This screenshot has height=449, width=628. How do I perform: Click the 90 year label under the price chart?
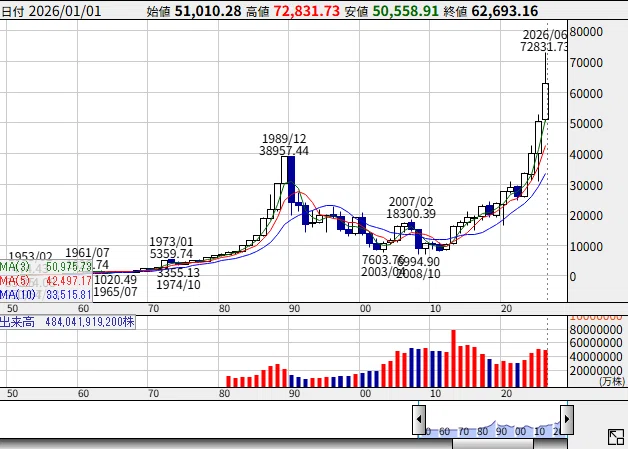click(294, 309)
